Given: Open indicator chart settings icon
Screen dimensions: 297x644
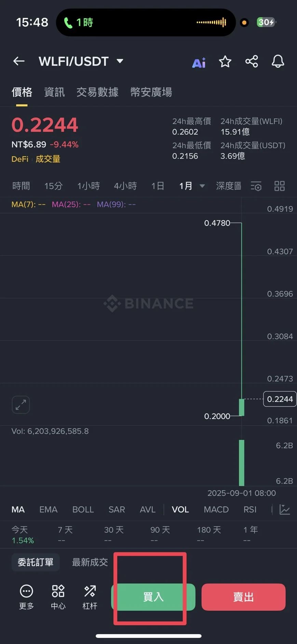Looking at the screenshot, I should [x=285, y=509].
